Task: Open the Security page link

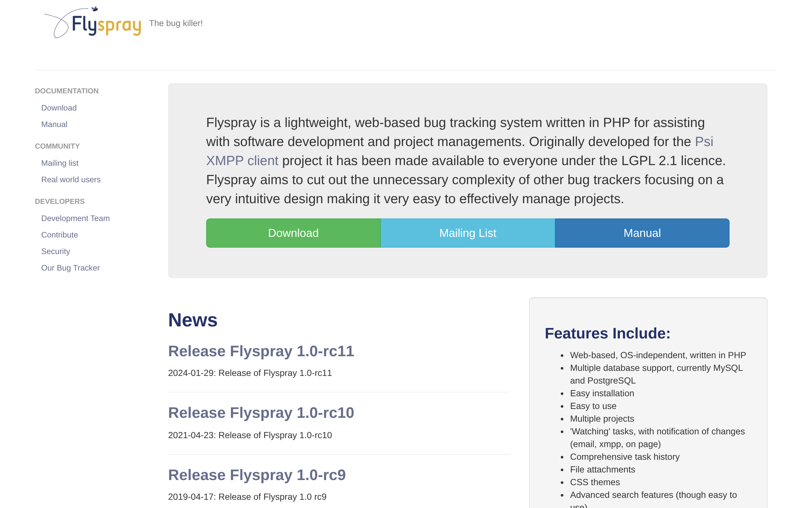Action: coord(56,251)
